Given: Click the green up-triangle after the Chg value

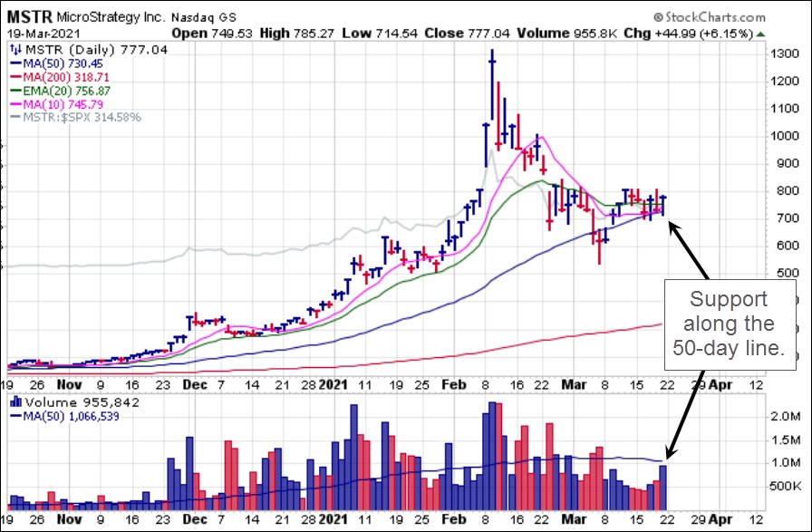Looking at the screenshot, I should pos(760,34).
